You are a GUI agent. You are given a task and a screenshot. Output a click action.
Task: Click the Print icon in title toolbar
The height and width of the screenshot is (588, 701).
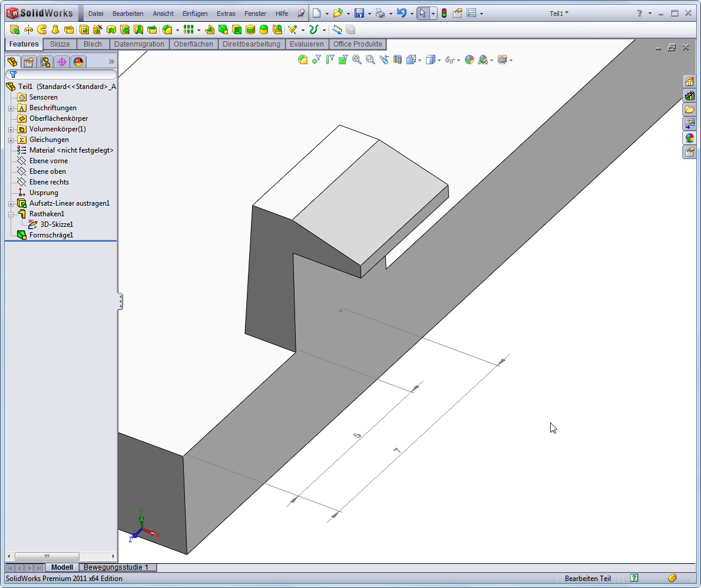coord(381,13)
